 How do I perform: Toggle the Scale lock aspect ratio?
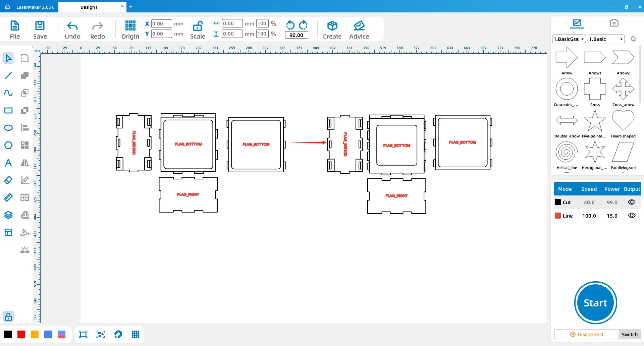[198, 30]
